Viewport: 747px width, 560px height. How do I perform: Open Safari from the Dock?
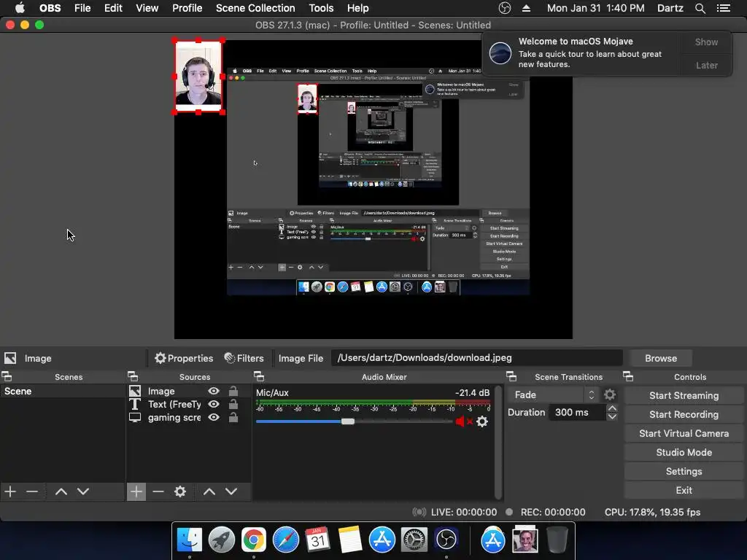coord(285,540)
